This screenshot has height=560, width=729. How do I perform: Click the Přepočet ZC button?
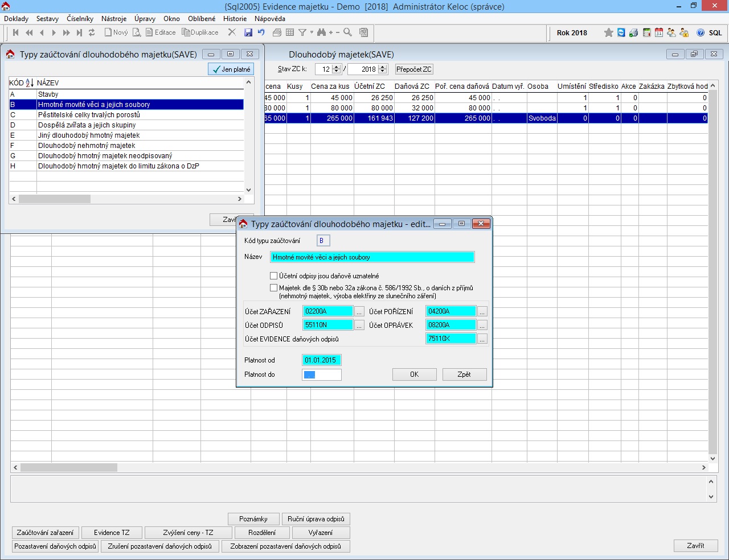(415, 69)
